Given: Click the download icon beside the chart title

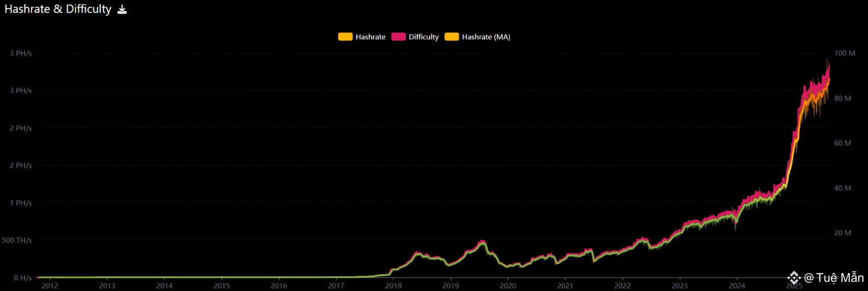Looking at the screenshot, I should click(x=122, y=9).
